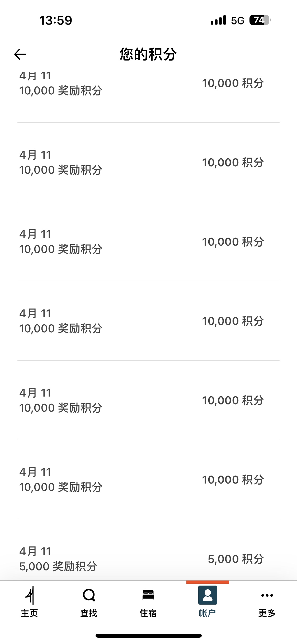297x644 pixels.
Task: Select the 帐户 account person icon
Action: [x=208, y=595]
